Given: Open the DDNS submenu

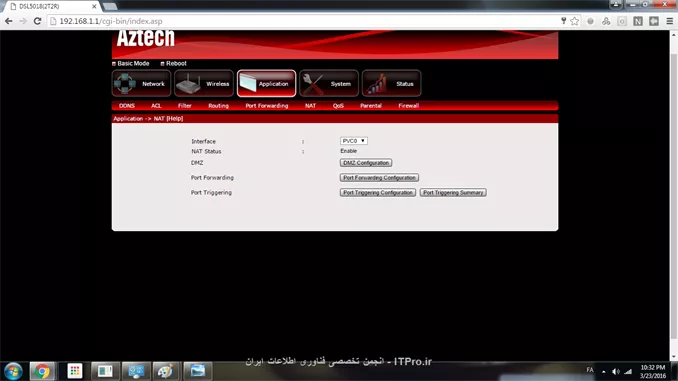Looking at the screenshot, I should [x=127, y=106].
